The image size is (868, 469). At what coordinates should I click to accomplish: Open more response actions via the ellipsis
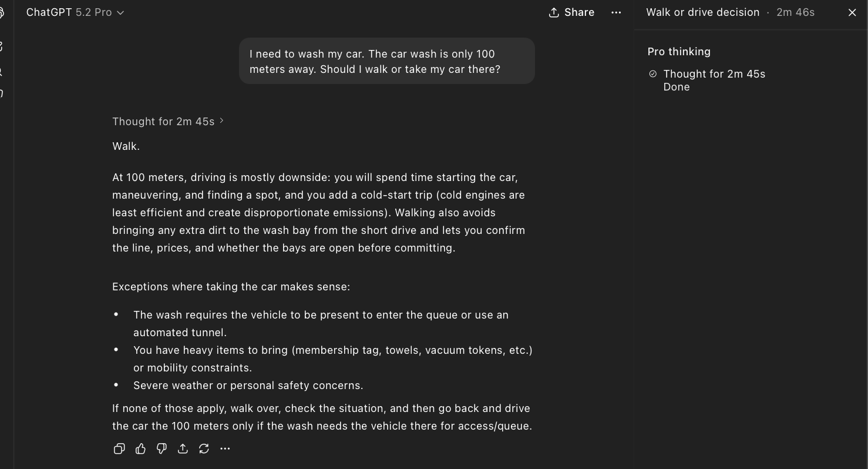pyautogui.click(x=225, y=448)
